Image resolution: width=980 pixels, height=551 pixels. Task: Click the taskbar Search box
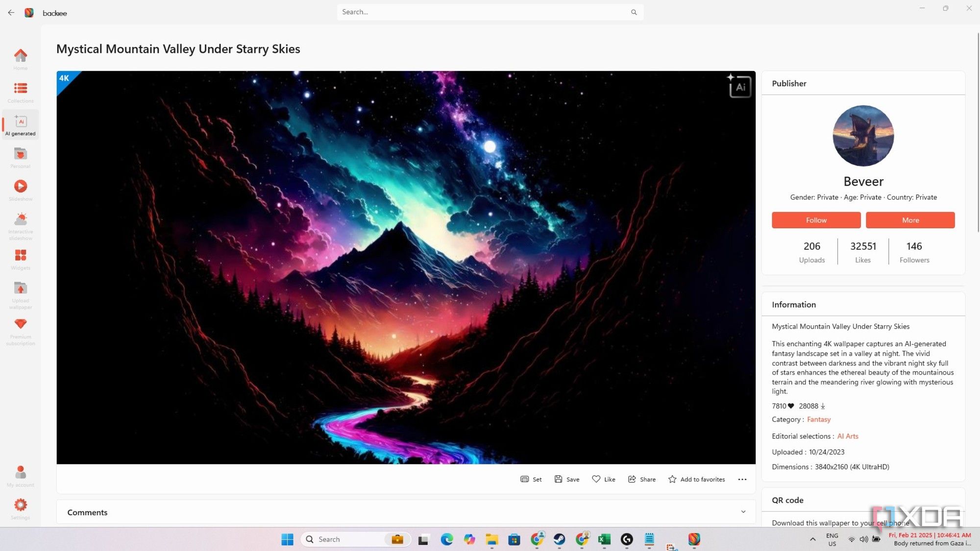[x=356, y=539]
